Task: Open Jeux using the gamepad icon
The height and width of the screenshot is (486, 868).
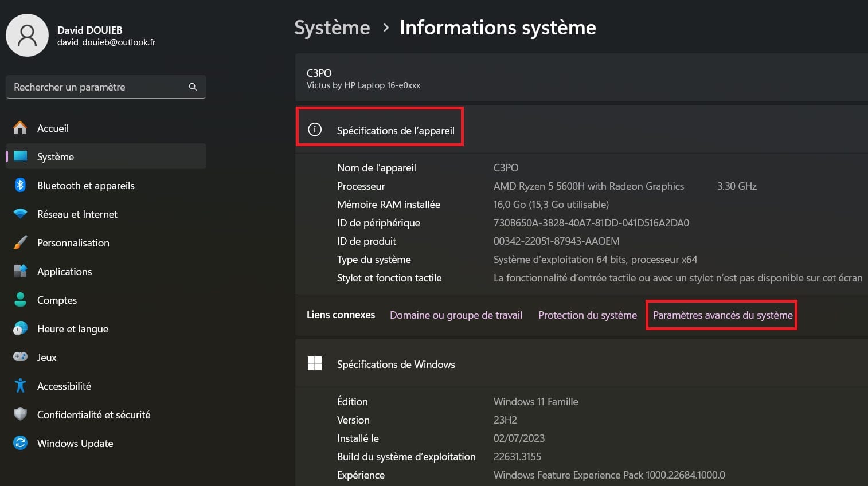Action: click(x=20, y=357)
